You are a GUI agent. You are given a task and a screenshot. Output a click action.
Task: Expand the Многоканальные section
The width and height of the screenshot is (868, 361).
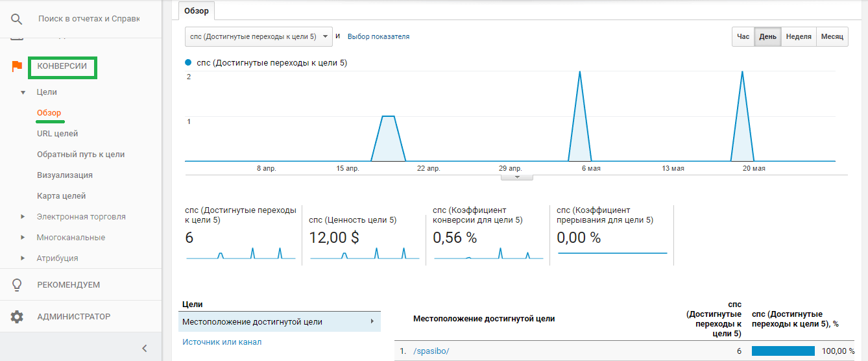(23, 238)
